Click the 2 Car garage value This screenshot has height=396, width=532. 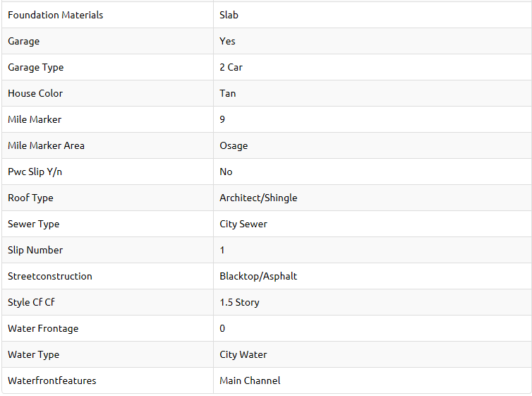[x=231, y=67]
